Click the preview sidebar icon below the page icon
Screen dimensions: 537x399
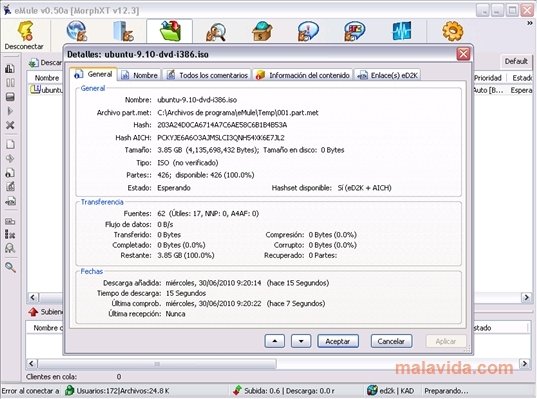[x=10, y=159]
